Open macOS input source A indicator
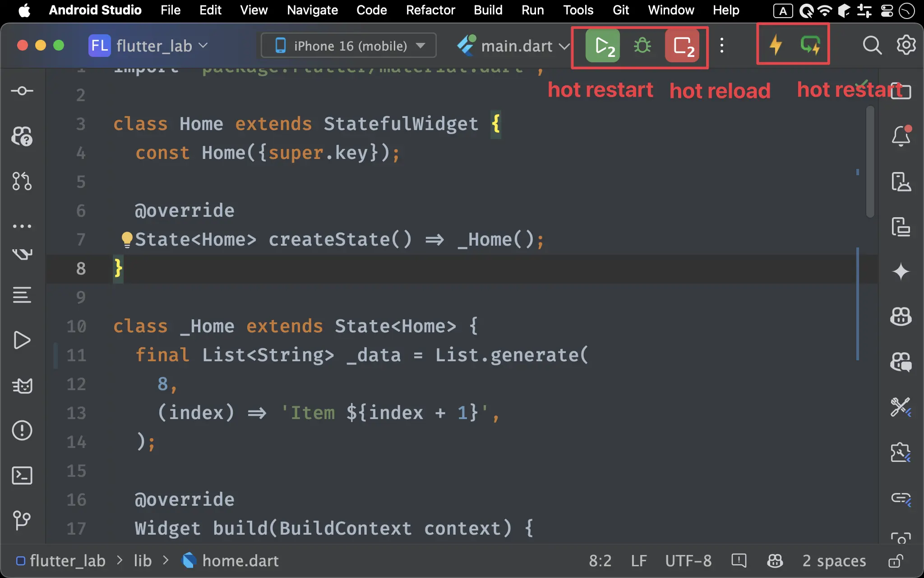Image resolution: width=924 pixels, height=578 pixels. pos(783,11)
